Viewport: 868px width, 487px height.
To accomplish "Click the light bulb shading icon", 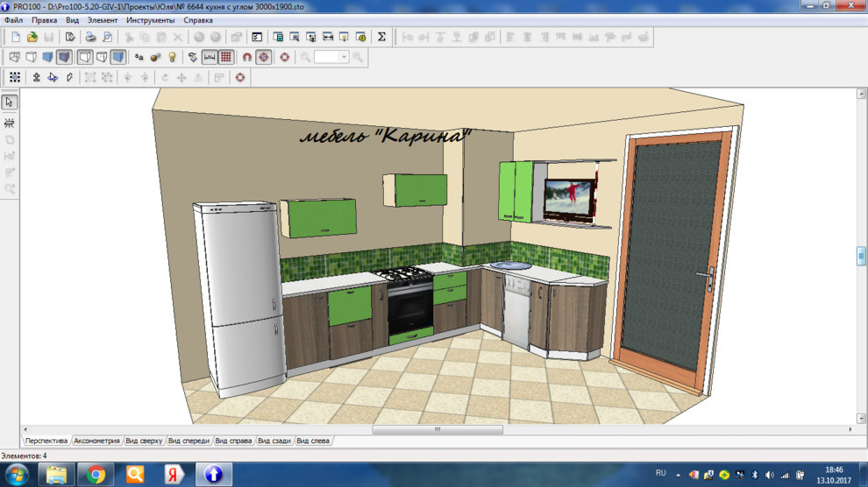I will [x=173, y=57].
